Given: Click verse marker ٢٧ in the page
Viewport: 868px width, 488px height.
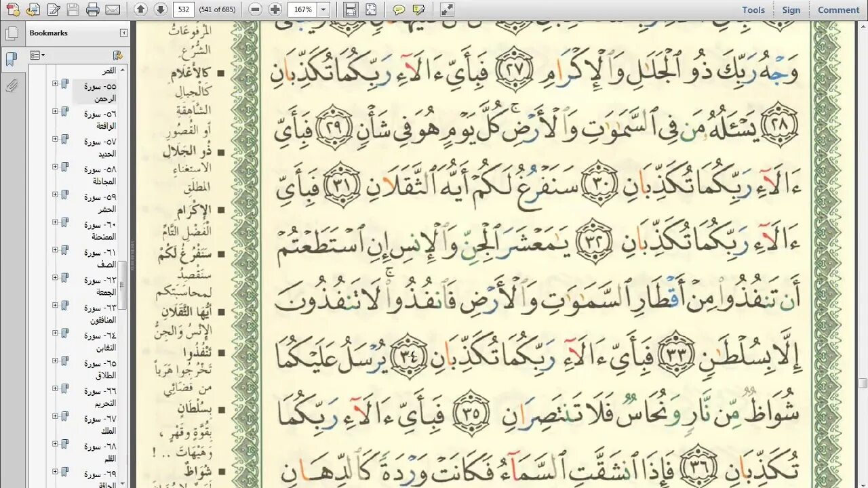Looking at the screenshot, I should pos(513,70).
